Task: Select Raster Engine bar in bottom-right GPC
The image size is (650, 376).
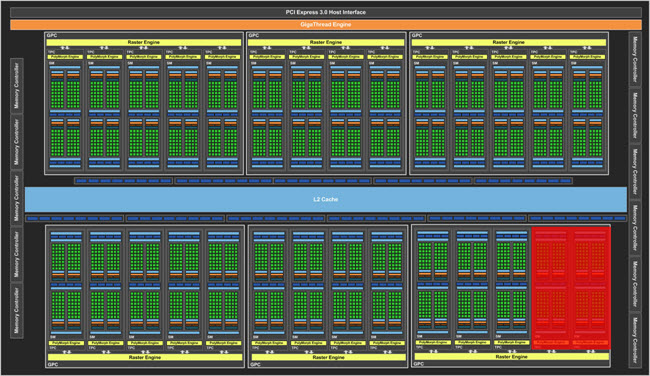Action: [x=512, y=357]
